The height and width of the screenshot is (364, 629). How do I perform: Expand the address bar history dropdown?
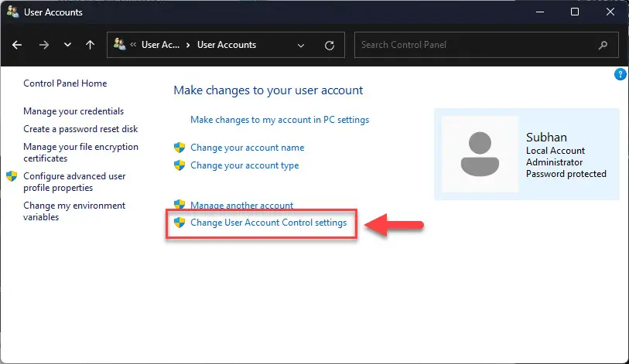[301, 46]
